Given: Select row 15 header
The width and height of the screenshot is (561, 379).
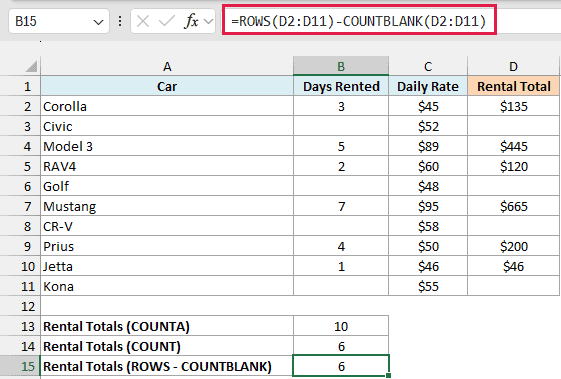Looking at the screenshot, I should pyautogui.click(x=20, y=366).
